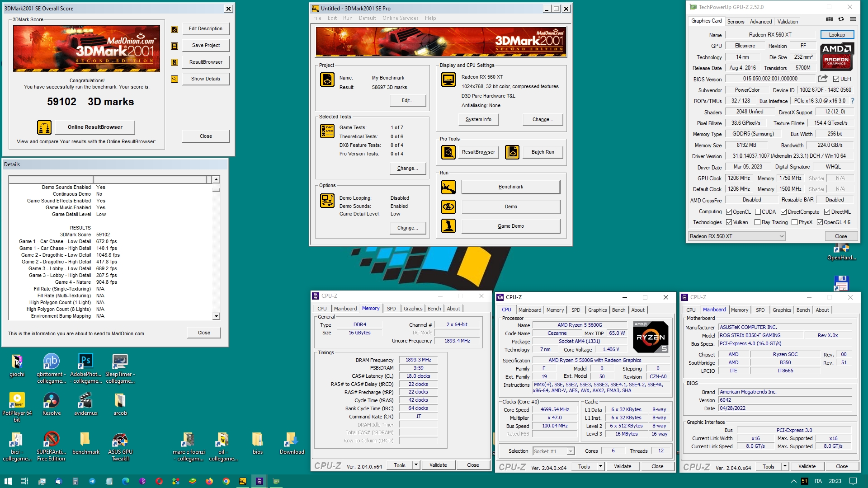Switch to Sensors tab in GPU-Z
The image size is (868, 488).
pos(736,21)
